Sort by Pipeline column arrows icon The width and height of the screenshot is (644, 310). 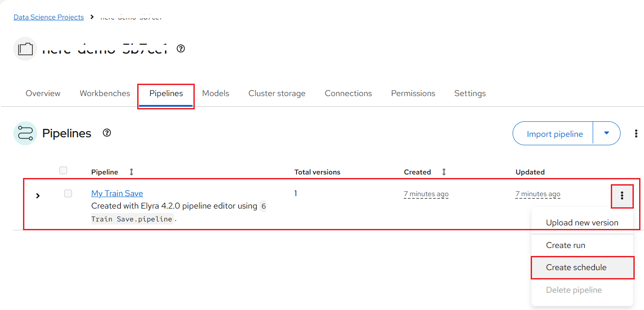pos(131,172)
